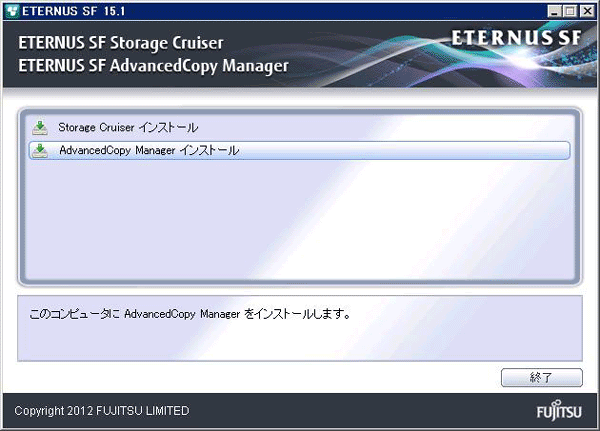Click the ETERNUS SF logo in the banner
The width and height of the screenshot is (600, 431).
coord(516,38)
